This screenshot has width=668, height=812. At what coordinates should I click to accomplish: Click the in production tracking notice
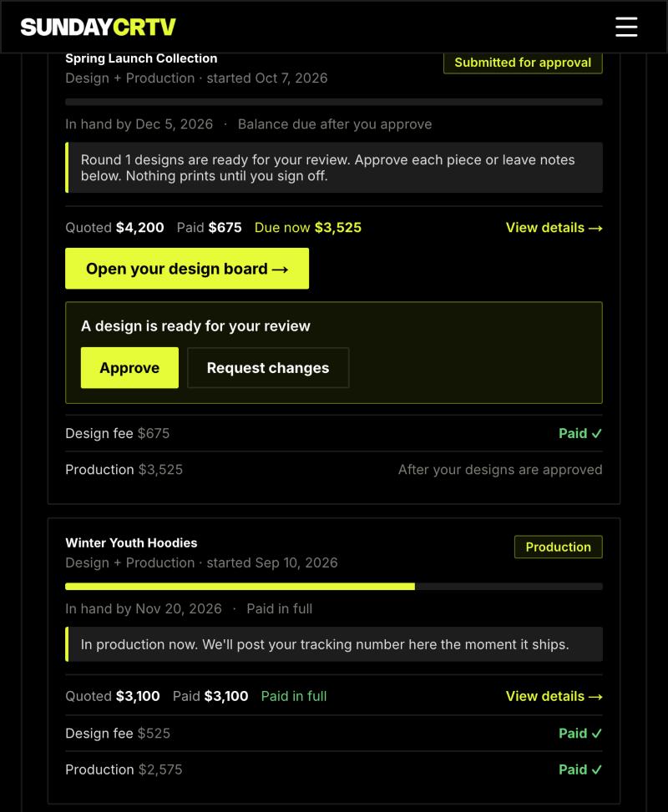[x=334, y=644]
